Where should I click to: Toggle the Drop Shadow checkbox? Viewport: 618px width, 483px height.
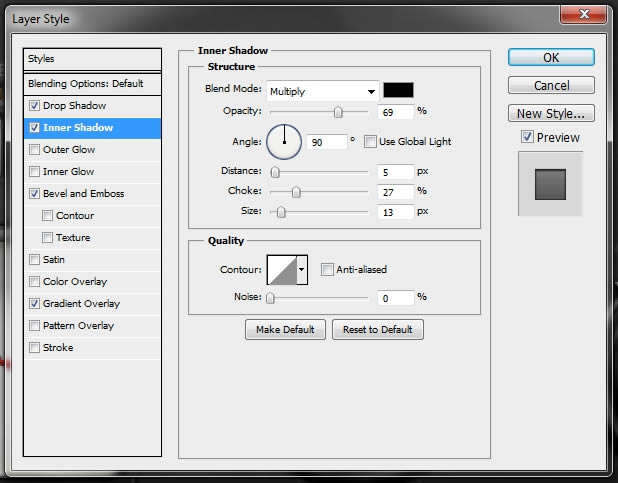click(x=34, y=106)
